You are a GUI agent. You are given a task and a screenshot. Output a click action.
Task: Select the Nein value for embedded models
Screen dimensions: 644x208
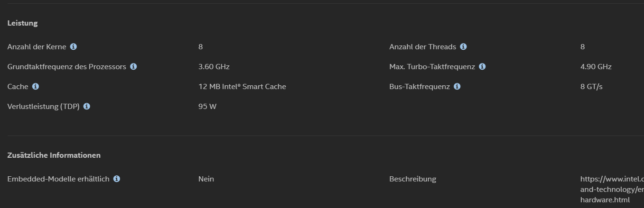[206, 179]
